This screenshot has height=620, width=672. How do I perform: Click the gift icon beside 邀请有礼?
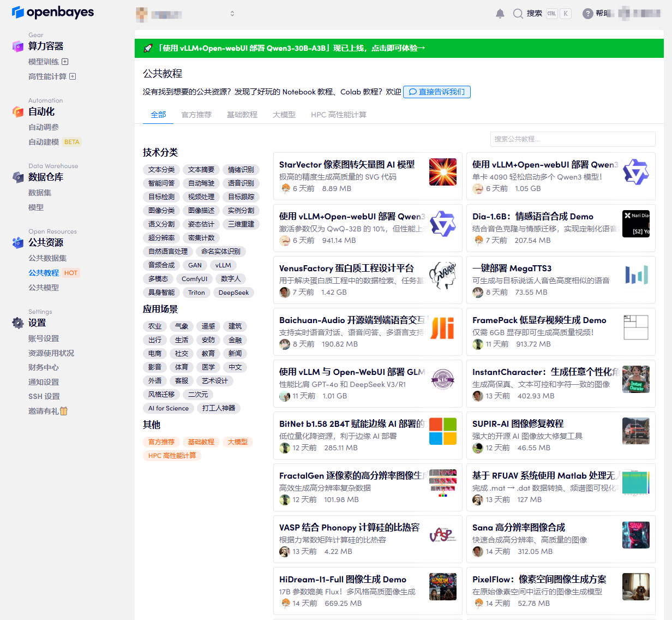pos(64,411)
